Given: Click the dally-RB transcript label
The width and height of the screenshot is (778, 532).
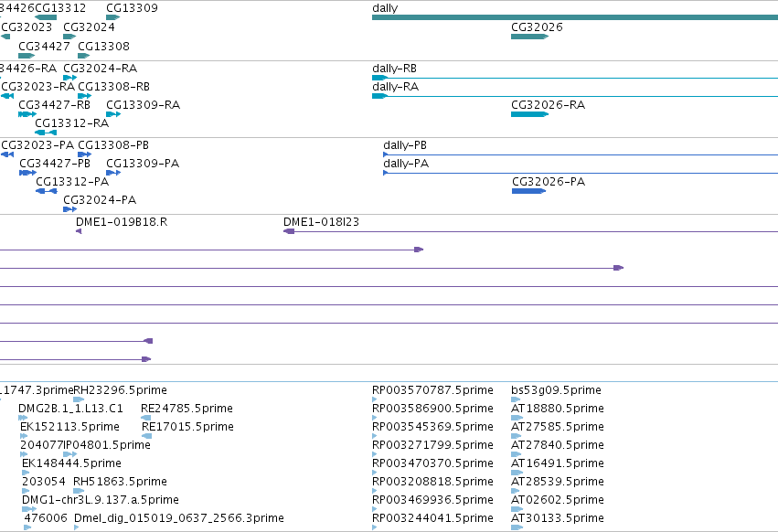Looking at the screenshot, I should point(394,69).
